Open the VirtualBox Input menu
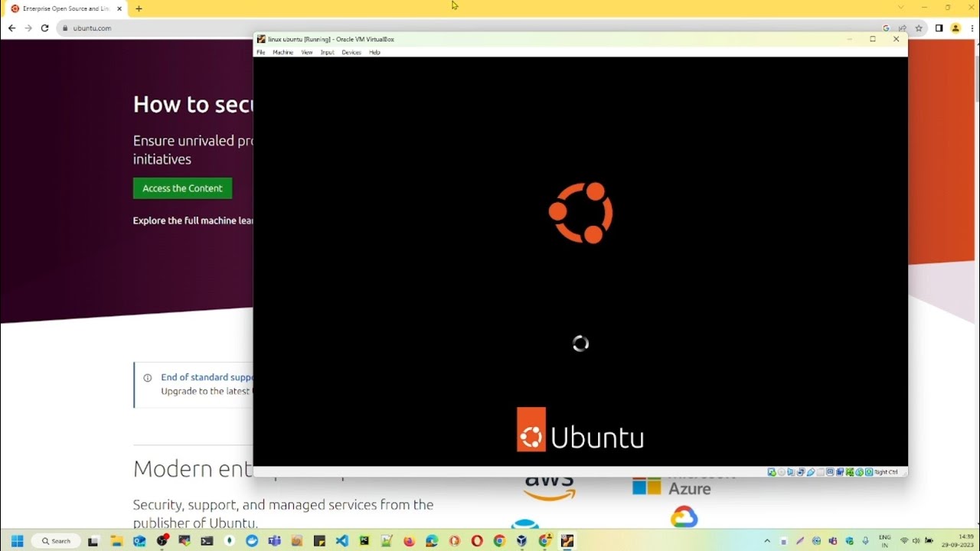This screenshot has width=980, height=551. click(327, 52)
